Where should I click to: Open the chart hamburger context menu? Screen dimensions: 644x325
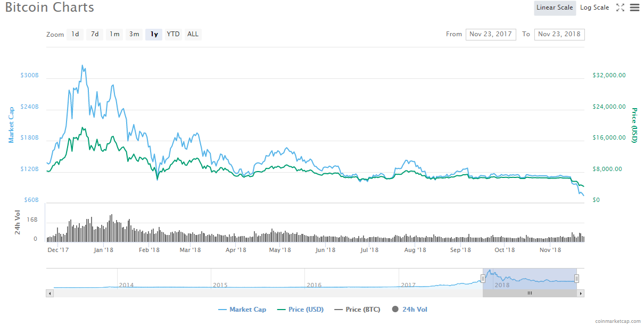634,7
